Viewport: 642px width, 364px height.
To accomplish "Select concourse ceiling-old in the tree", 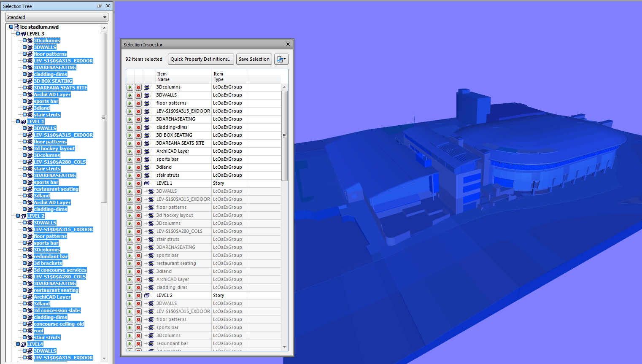I will click(59, 324).
